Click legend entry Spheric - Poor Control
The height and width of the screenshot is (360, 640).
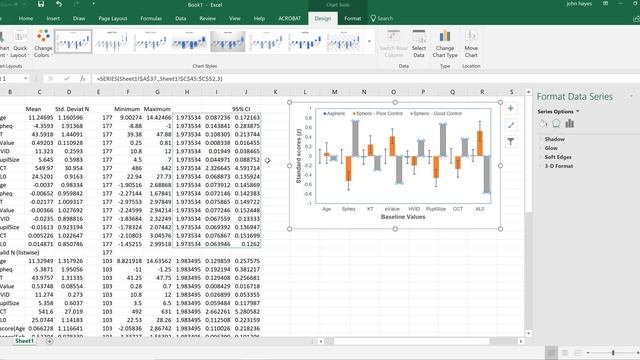pos(378,113)
